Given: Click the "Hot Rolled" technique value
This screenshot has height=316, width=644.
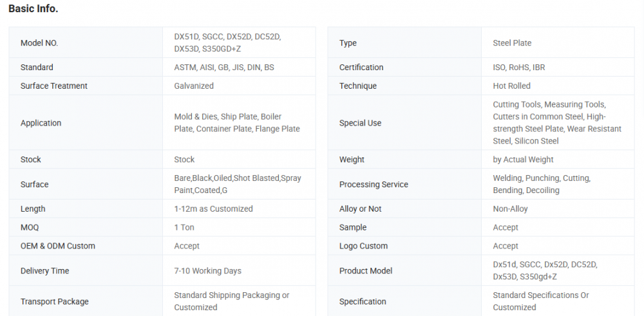Looking at the screenshot, I should [511, 86].
